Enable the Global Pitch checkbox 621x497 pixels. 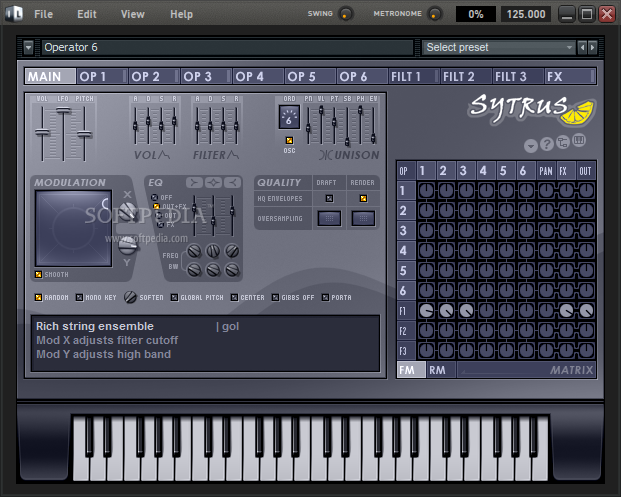coord(174,297)
